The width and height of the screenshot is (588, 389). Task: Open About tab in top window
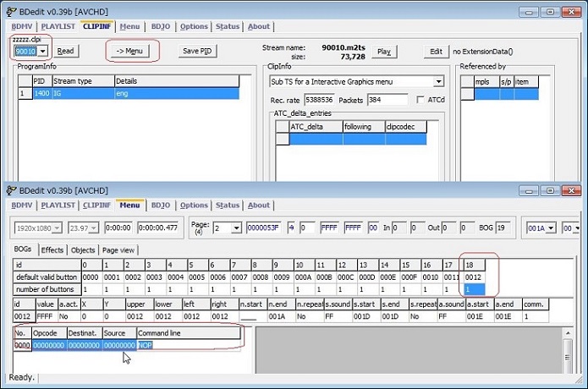tap(259, 26)
